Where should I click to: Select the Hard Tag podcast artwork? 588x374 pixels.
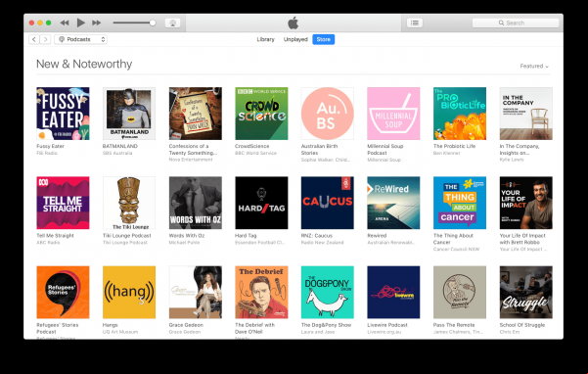point(261,203)
